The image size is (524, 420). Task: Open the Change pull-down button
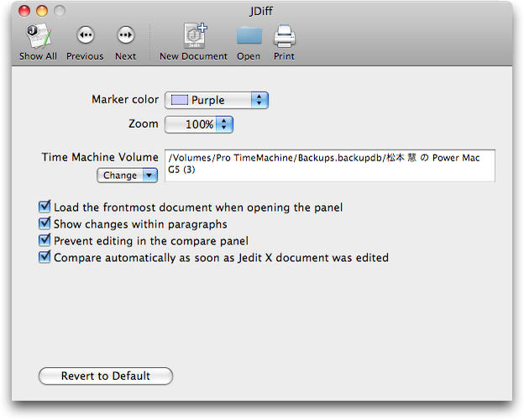(x=127, y=176)
